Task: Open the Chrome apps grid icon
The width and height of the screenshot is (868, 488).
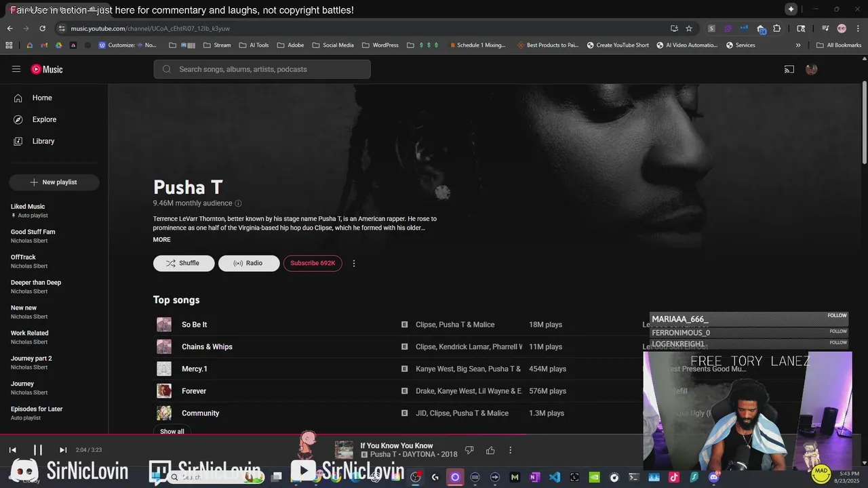Action: tap(9, 45)
